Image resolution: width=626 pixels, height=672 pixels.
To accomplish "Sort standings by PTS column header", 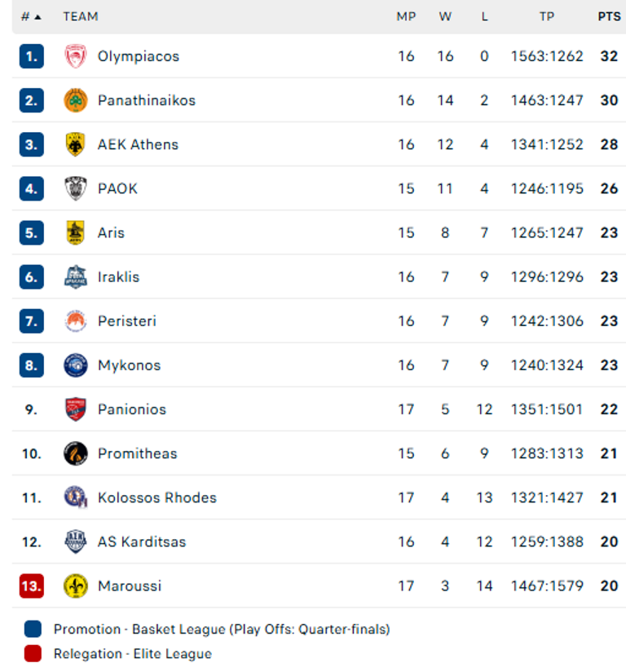I will (609, 16).
